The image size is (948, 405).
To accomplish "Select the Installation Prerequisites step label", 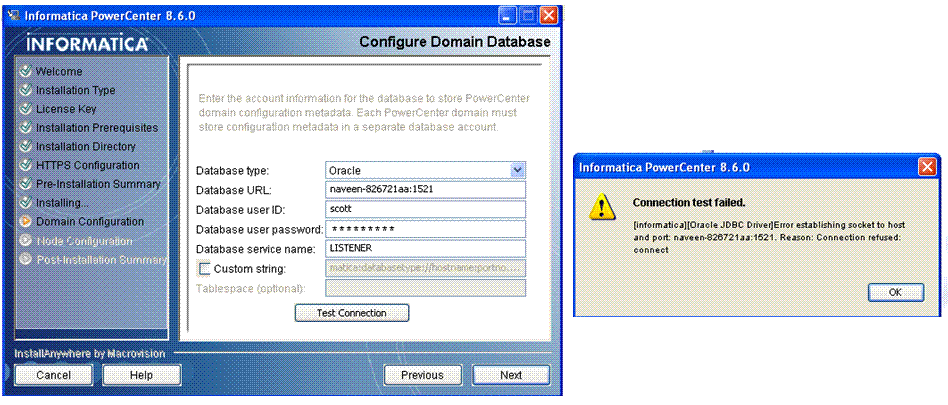I will [x=97, y=128].
